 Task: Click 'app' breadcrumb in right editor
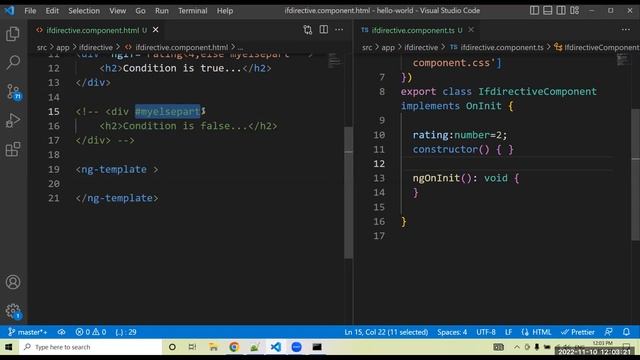(x=388, y=47)
